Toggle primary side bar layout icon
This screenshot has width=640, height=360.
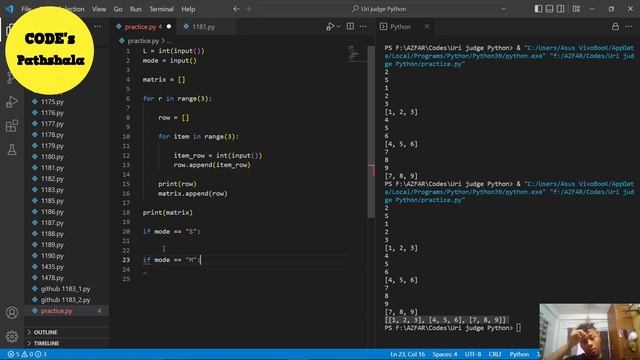[538, 9]
